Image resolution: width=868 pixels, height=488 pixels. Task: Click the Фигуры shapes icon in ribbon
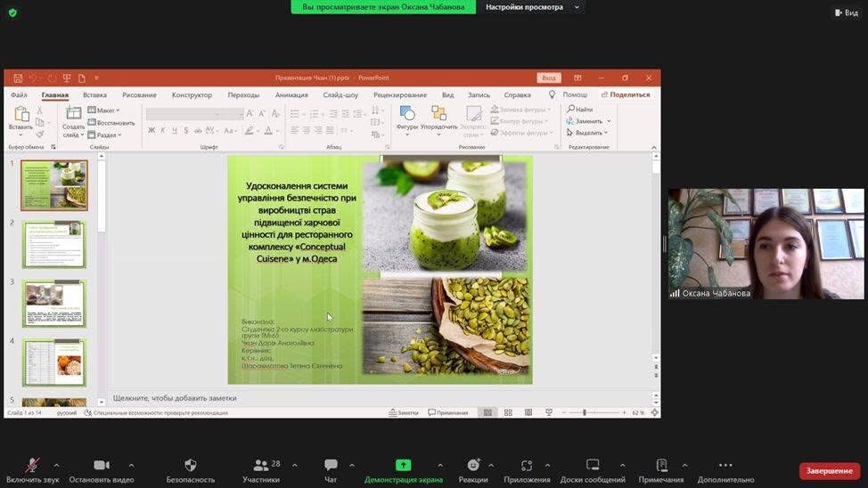point(407,114)
